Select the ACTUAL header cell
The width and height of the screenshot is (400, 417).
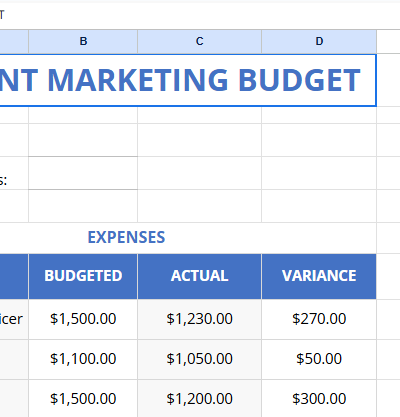tap(199, 276)
